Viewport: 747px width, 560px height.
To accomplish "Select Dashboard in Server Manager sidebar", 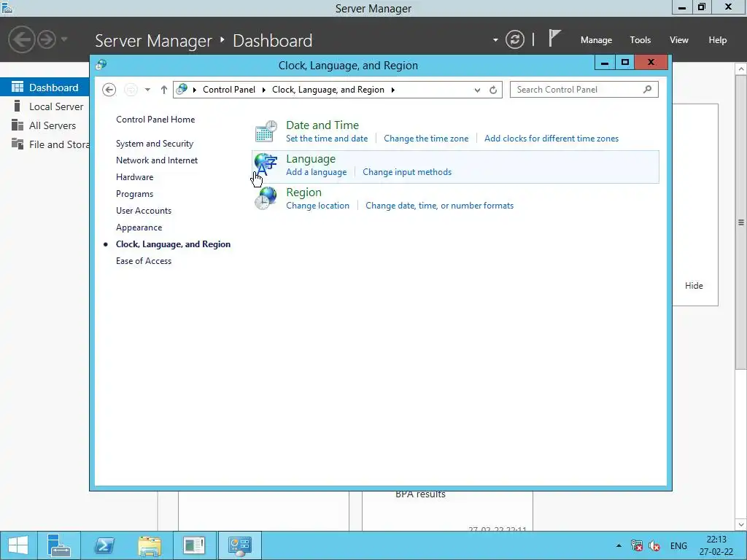I will [44, 87].
